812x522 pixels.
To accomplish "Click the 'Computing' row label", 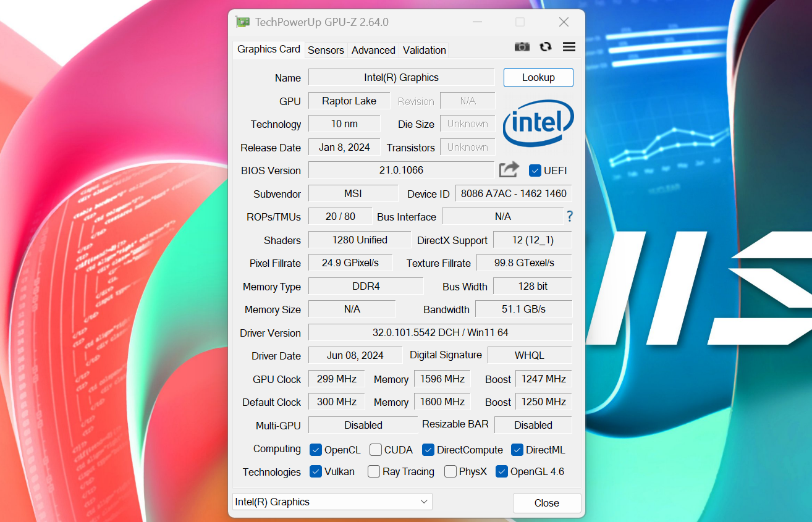I will pos(277,449).
